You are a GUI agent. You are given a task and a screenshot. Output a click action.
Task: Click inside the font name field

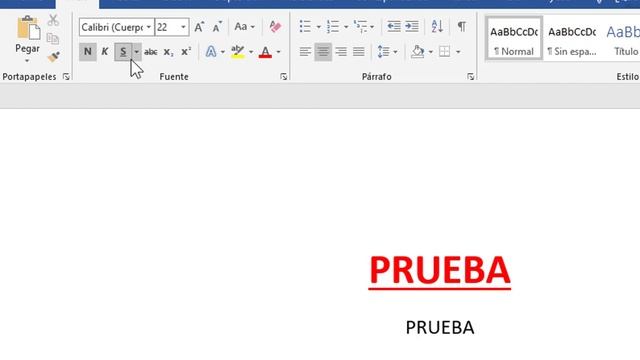112,27
